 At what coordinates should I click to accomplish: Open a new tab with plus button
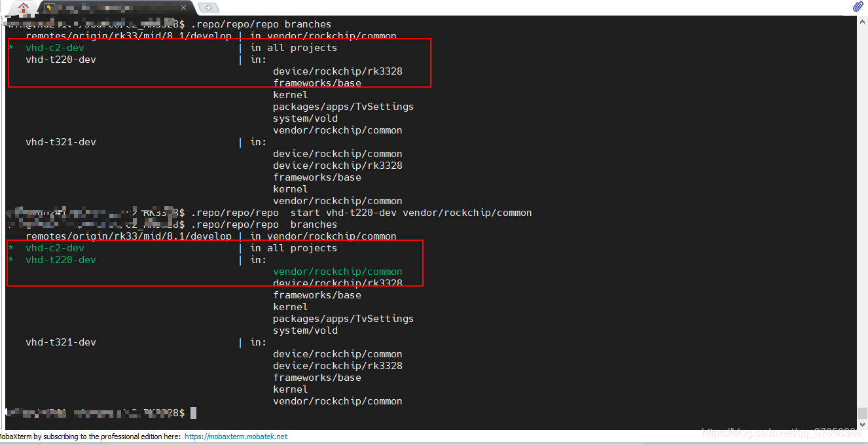[x=208, y=8]
